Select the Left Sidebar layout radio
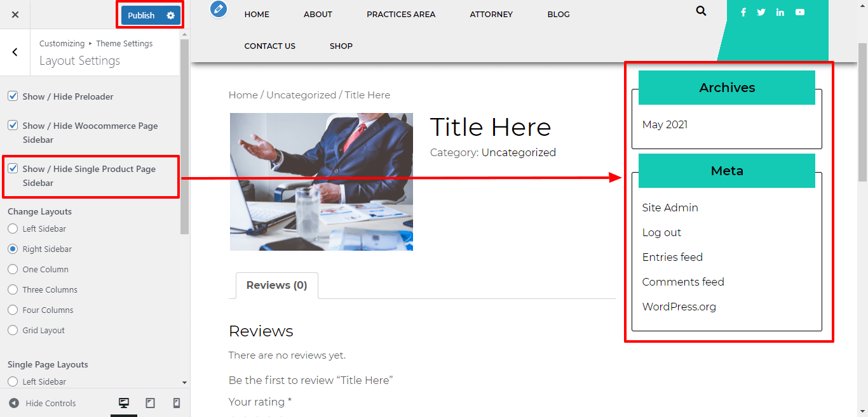Viewport: 868px width, 417px height. click(x=13, y=228)
